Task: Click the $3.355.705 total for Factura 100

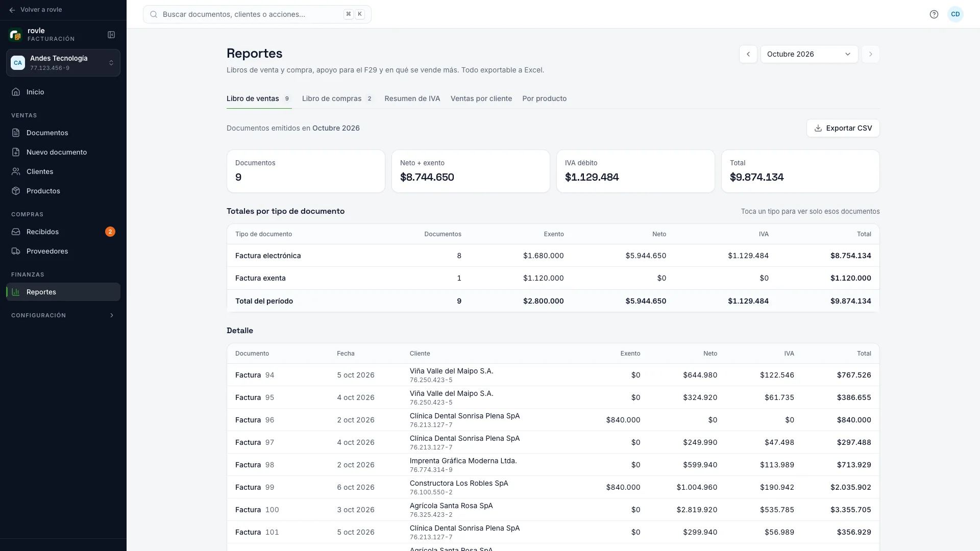Action: click(x=851, y=510)
